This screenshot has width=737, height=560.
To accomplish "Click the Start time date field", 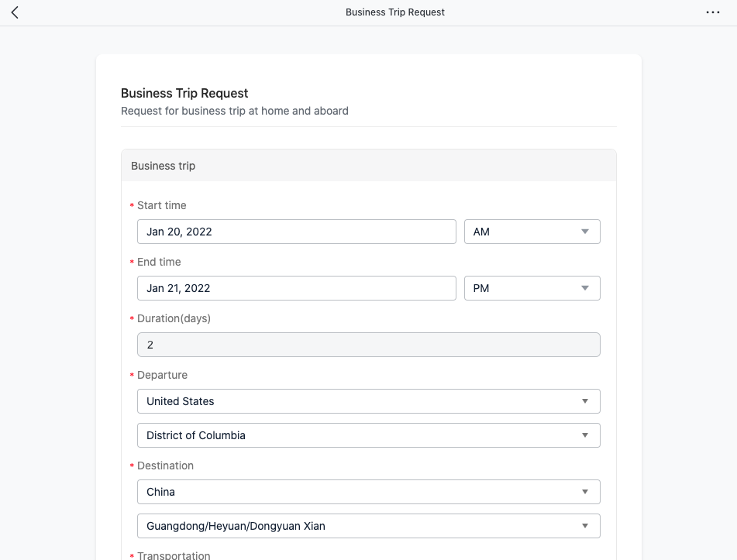I will coord(296,231).
